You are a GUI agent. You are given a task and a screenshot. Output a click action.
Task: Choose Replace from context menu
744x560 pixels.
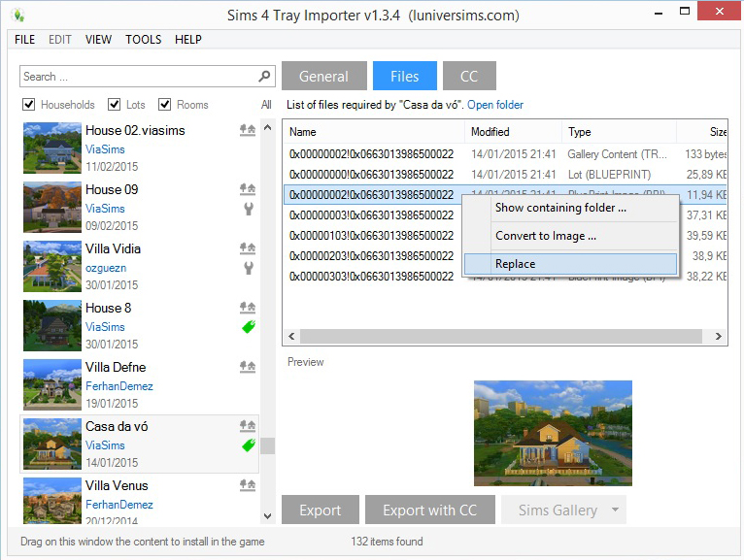pos(571,264)
